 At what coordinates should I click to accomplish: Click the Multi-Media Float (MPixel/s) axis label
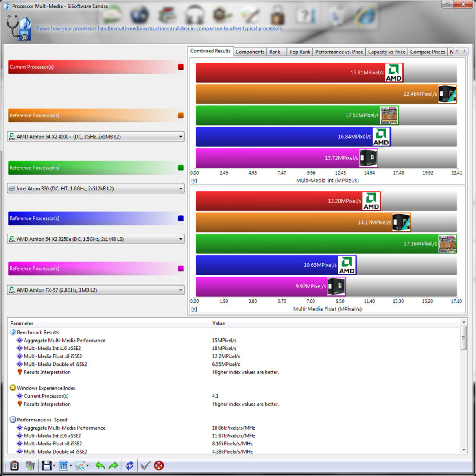[327, 309]
